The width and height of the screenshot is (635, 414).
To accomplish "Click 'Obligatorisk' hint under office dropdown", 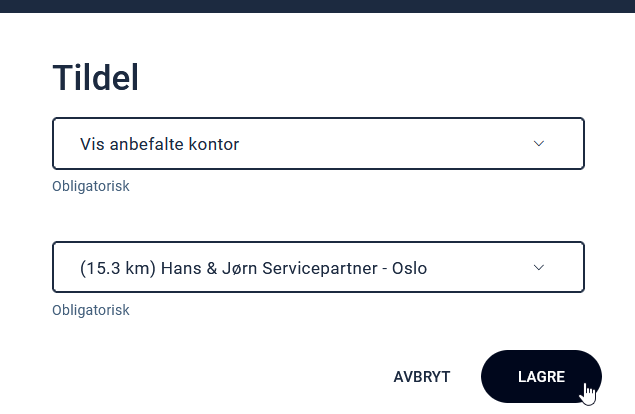I will click(91, 310).
